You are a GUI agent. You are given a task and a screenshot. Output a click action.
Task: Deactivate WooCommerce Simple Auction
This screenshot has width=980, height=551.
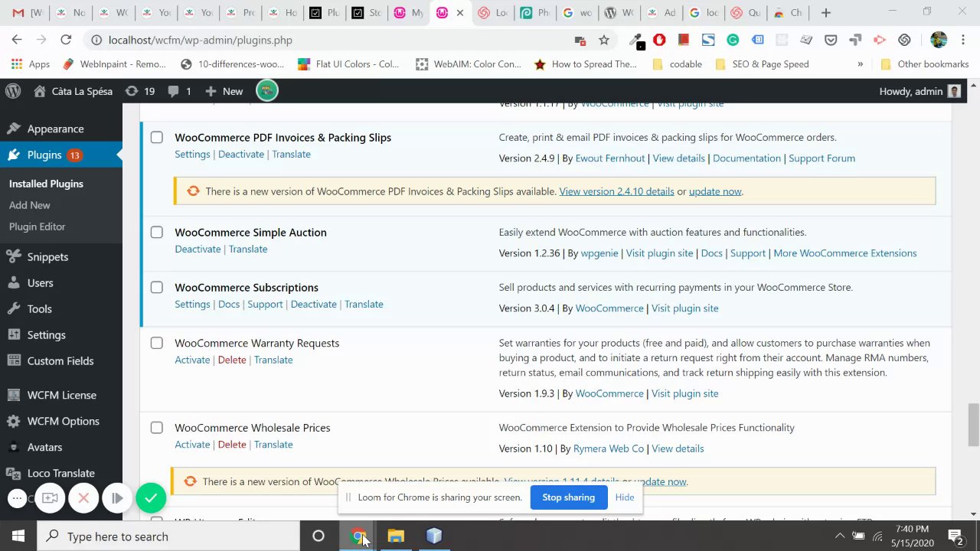point(198,249)
